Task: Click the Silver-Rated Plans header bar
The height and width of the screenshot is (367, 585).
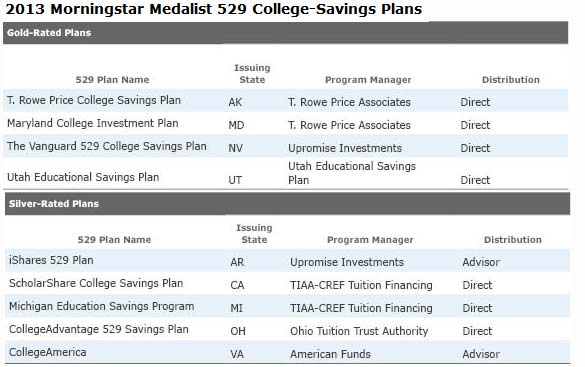Action: pos(287,204)
